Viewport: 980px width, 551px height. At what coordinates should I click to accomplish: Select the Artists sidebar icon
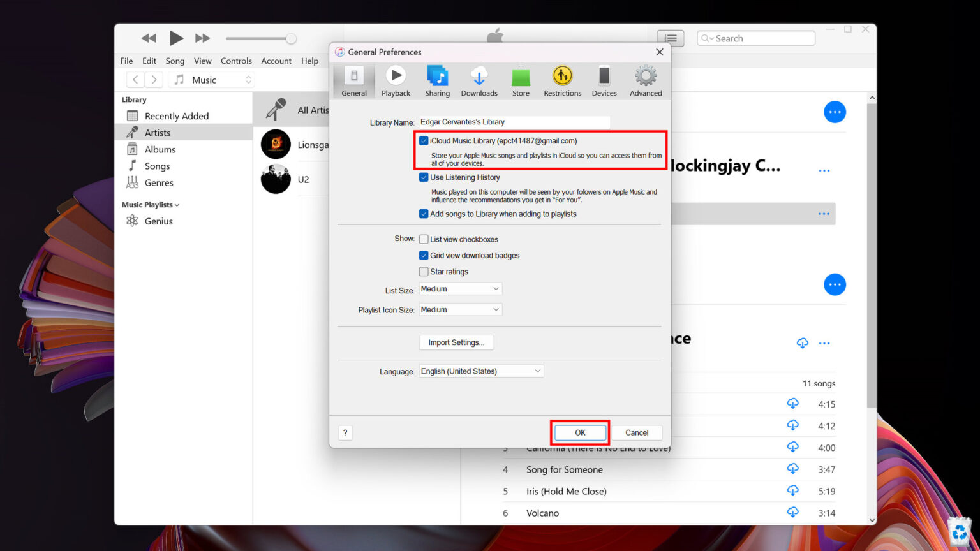(x=133, y=132)
